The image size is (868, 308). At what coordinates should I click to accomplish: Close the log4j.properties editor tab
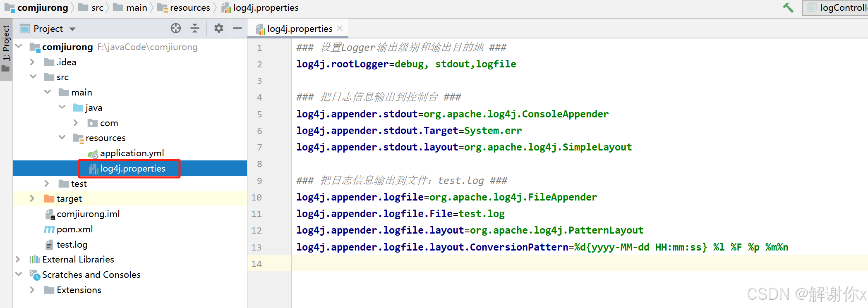[340, 28]
